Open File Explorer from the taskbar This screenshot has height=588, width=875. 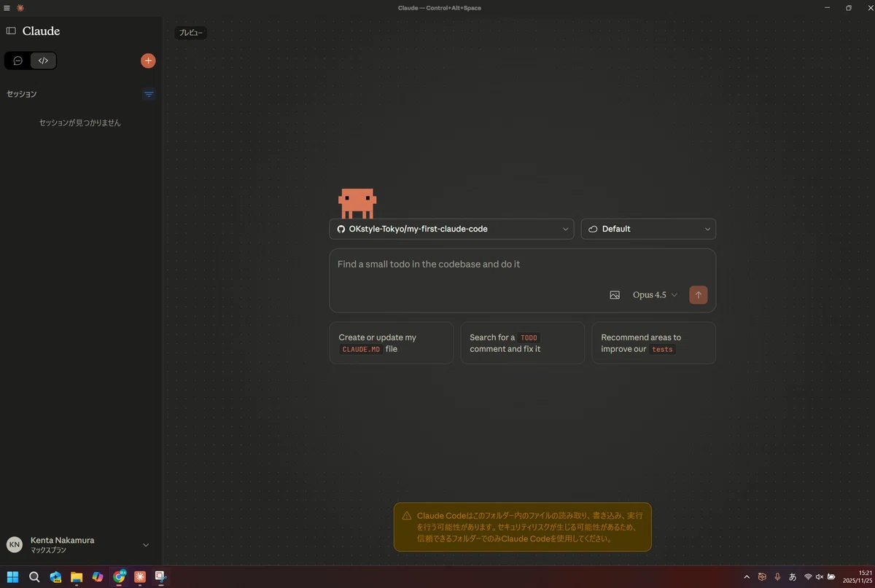point(77,577)
